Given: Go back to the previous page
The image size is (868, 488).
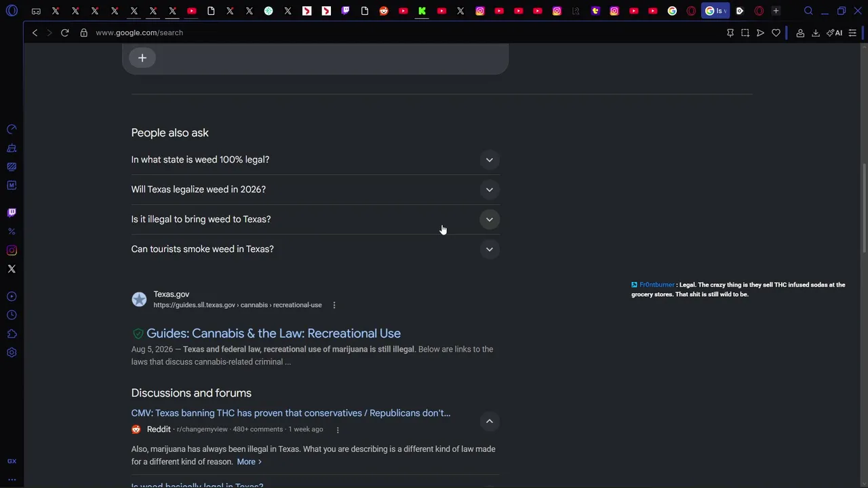Looking at the screenshot, I should point(35,33).
